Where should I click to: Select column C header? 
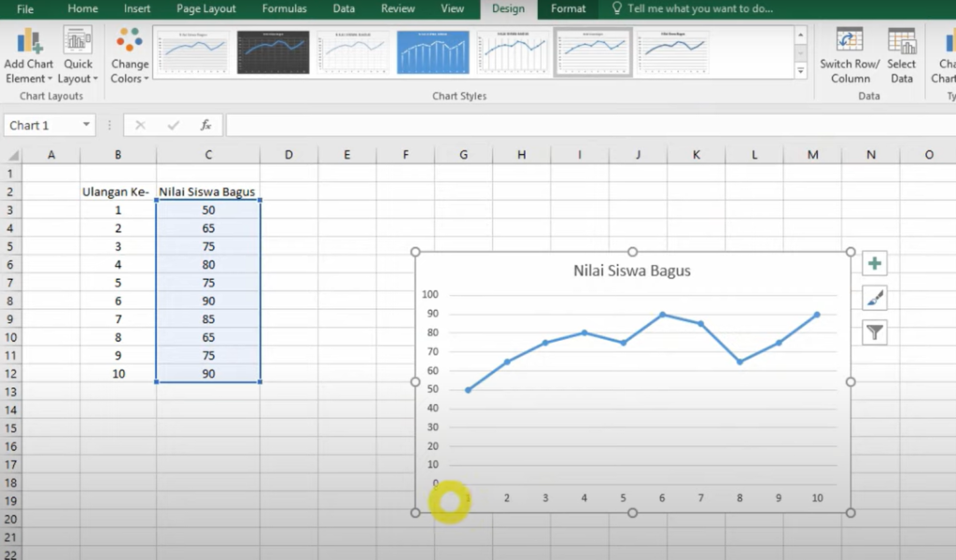pyautogui.click(x=208, y=155)
